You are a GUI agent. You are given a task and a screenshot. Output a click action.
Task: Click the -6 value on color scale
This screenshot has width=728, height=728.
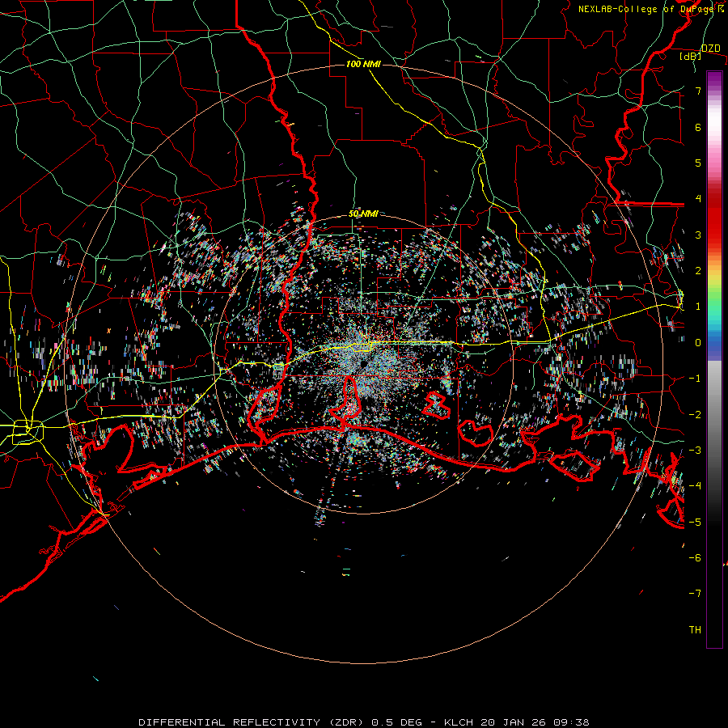coord(695,558)
